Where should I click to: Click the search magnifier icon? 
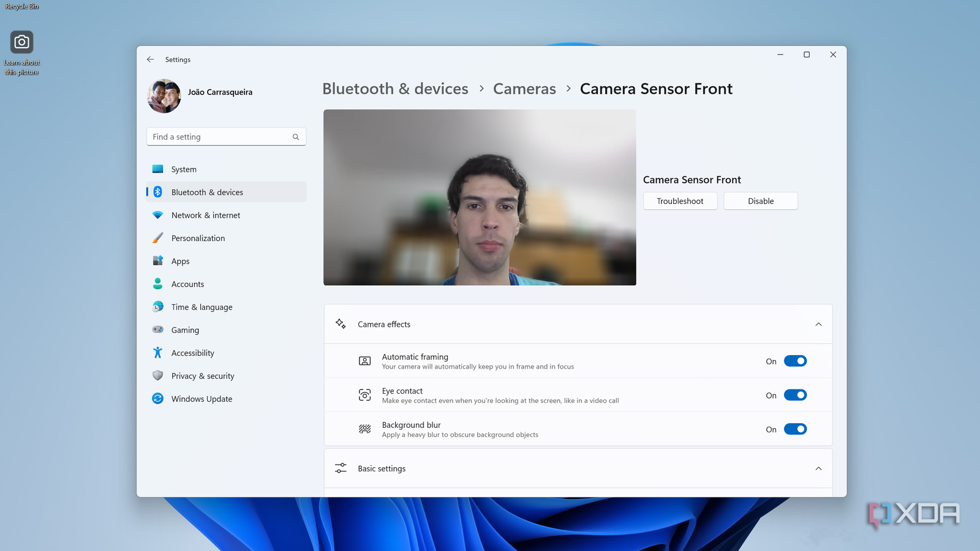click(x=296, y=137)
